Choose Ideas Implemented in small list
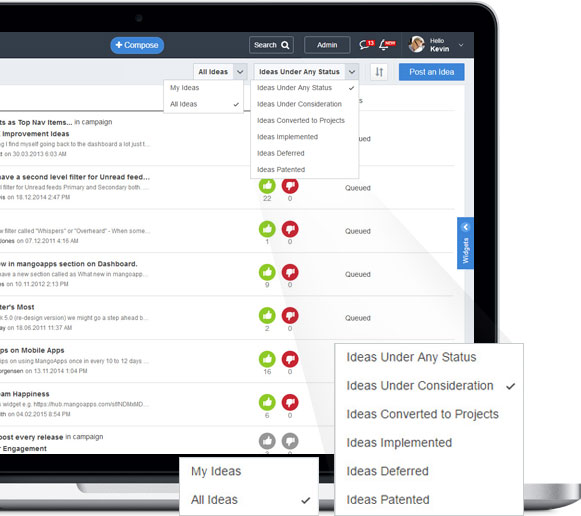The width and height of the screenshot is (581, 516). pos(305,137)
